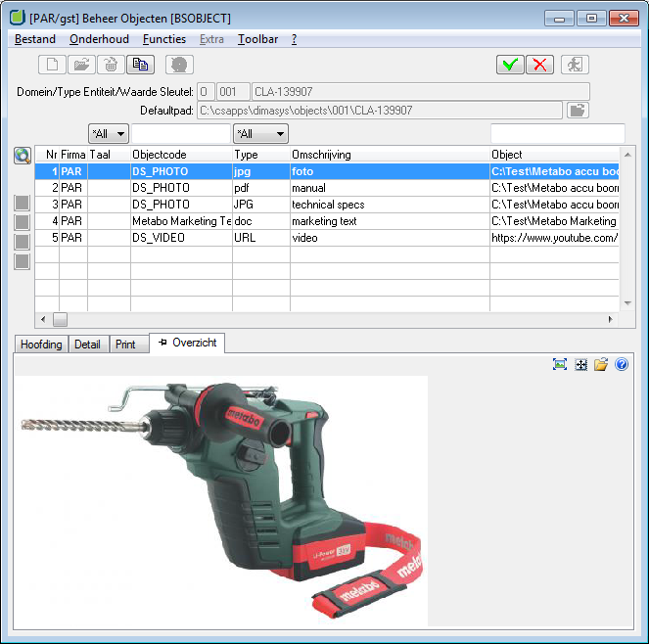Open the *All dropdown above Type column
The height and width of the screenshot is (644, 649).
[259, 133]
